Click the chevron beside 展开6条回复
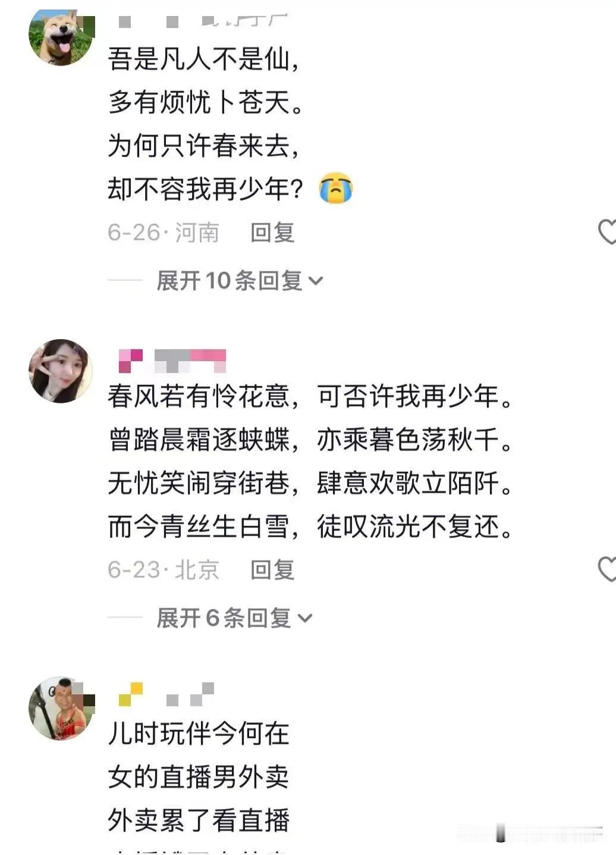The width and height of the screenshot is (616, 855). point(304,618)
